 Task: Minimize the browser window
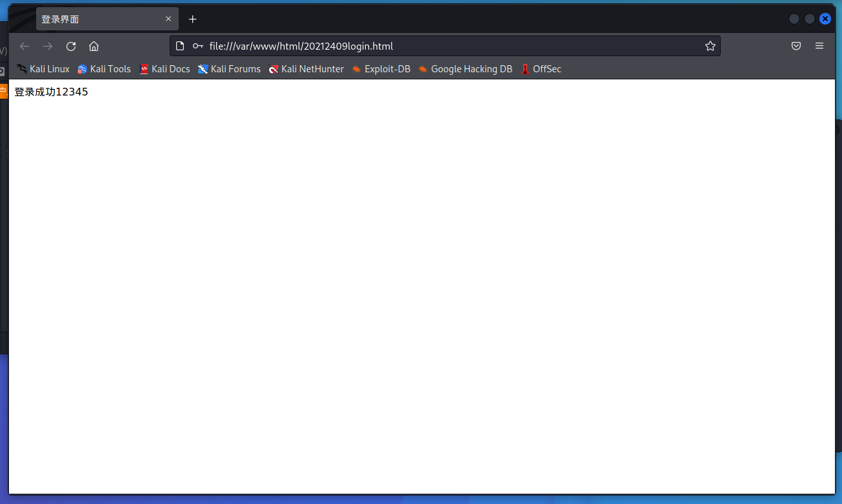pos(794,19)
